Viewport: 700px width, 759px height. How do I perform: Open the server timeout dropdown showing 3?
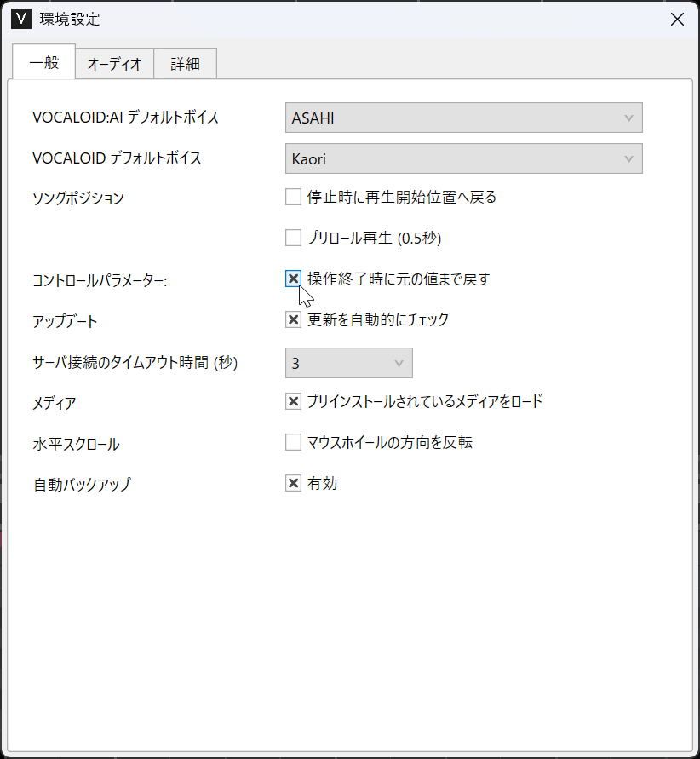[349, 363]
